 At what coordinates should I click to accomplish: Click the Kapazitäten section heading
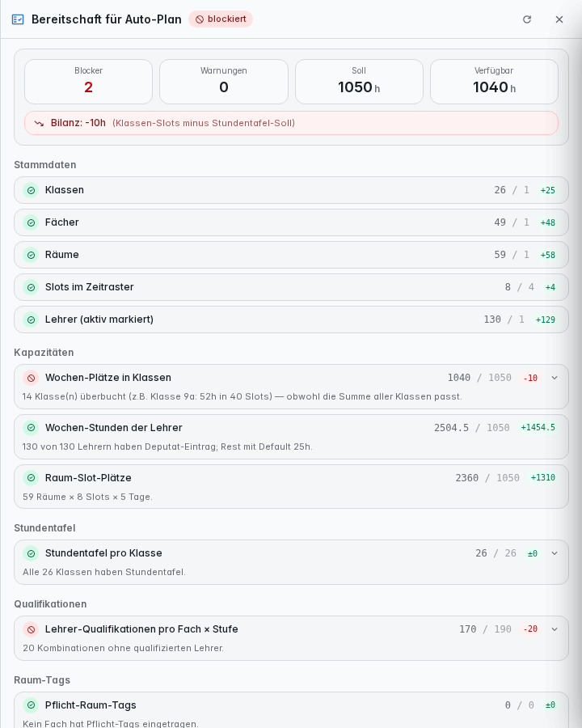pos(44,353)
